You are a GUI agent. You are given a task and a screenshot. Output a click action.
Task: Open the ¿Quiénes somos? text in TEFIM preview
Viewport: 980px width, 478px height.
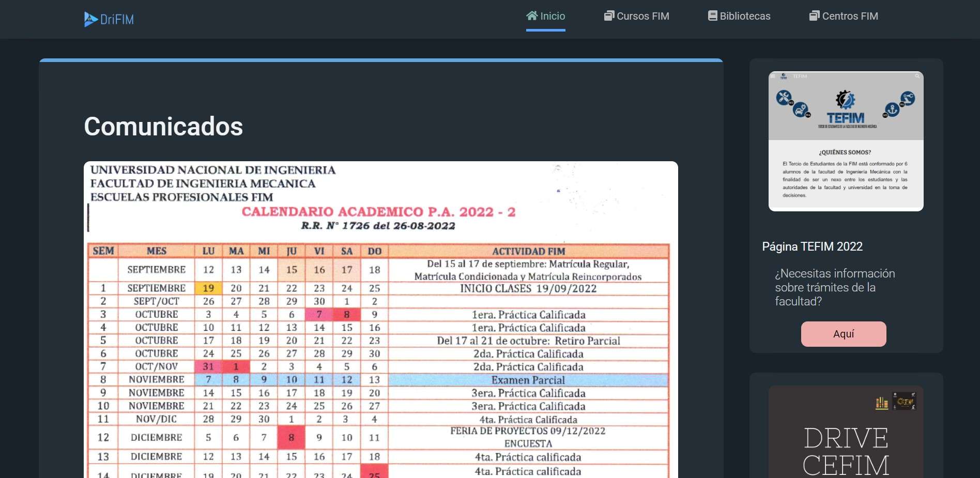(x=845, y=152)
